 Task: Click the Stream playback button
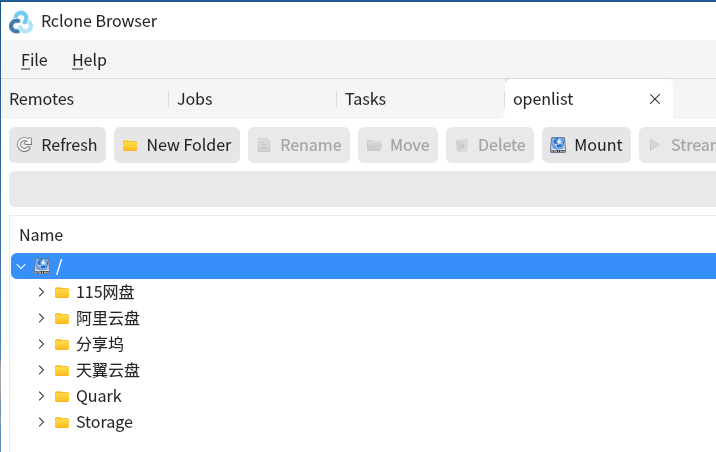678,145
